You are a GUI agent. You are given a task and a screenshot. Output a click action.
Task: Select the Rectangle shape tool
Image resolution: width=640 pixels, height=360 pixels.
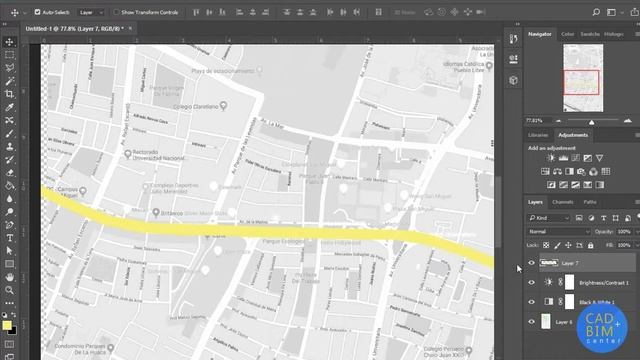click(x=9, y=264)
